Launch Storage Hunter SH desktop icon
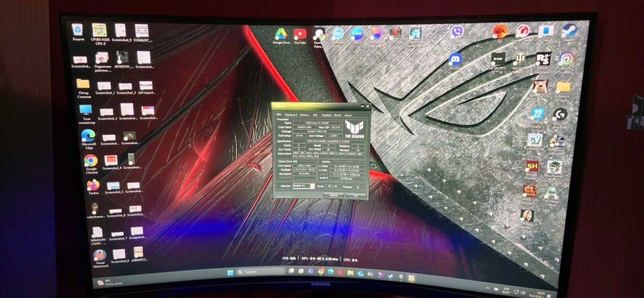Image resolution: width=644 pixels, height=298 pixels. click(x=533, y=170)
